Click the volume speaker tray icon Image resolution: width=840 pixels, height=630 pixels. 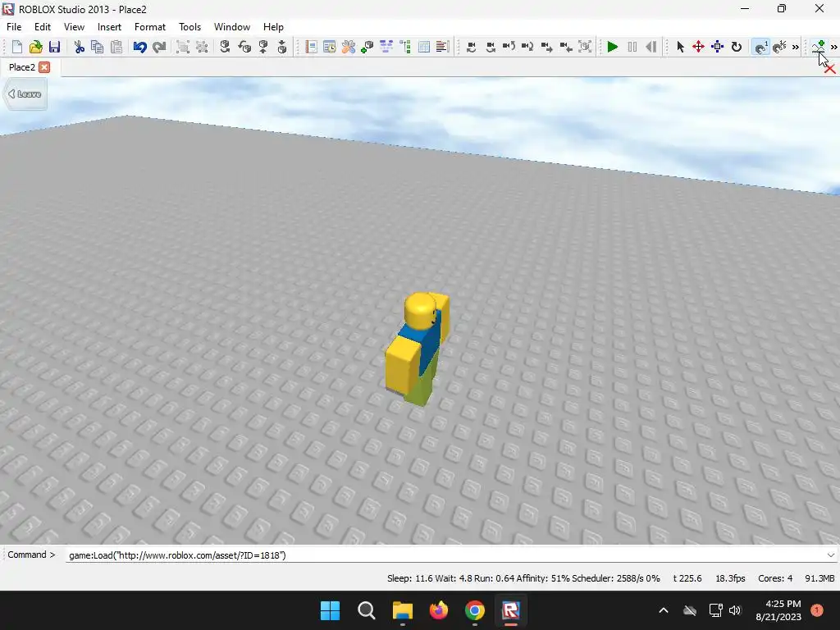[735, 610]
